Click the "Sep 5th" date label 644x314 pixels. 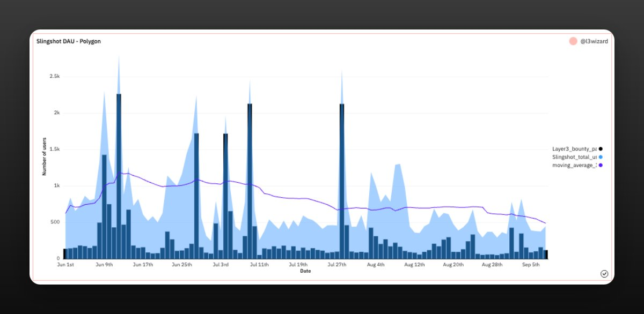coord(531,265)
